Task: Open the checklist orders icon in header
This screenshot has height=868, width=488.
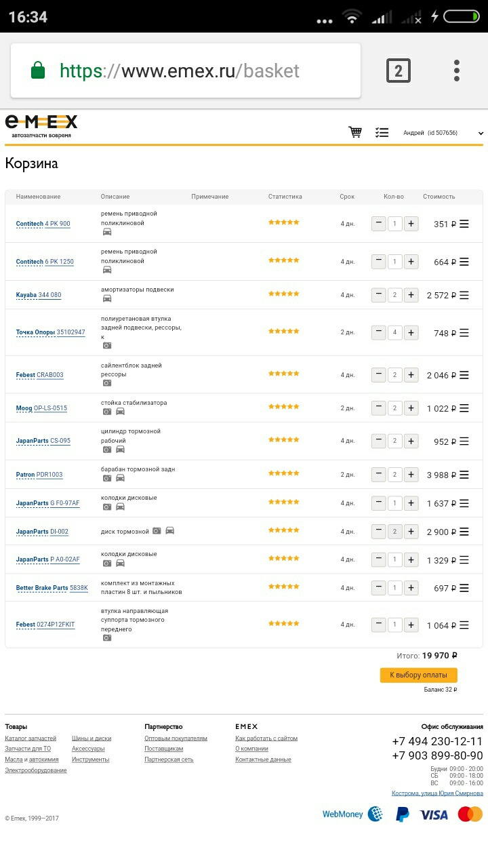Action: tap(382, 133)
